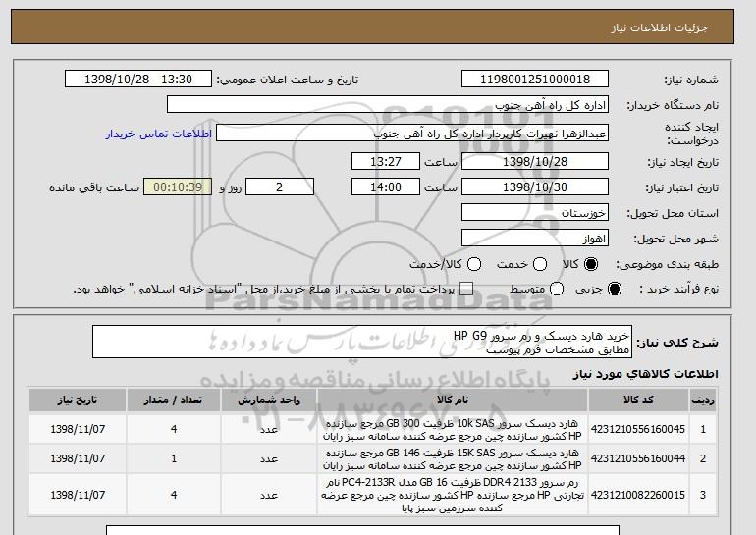Click the تاریخ ایجاد نیاز date 1398/10/28
This screenshot has width=756, height=535.
535,161
